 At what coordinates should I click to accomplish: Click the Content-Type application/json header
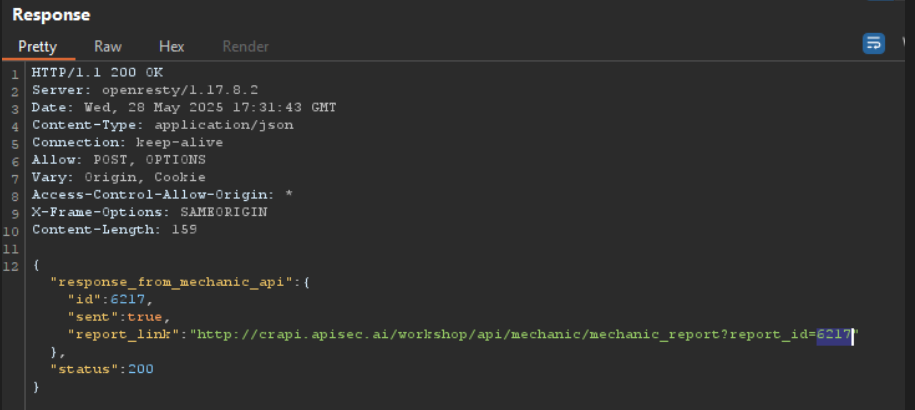tap(163, 125)
